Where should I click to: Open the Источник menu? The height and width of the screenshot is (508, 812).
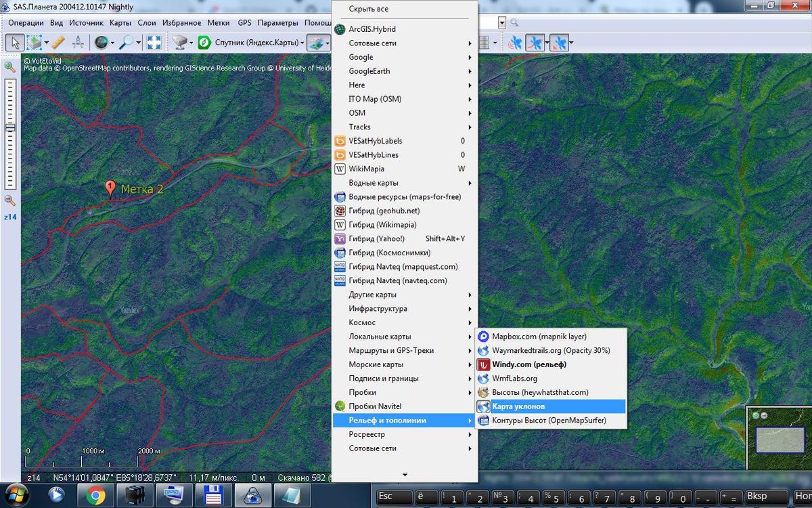pos(87,22)
